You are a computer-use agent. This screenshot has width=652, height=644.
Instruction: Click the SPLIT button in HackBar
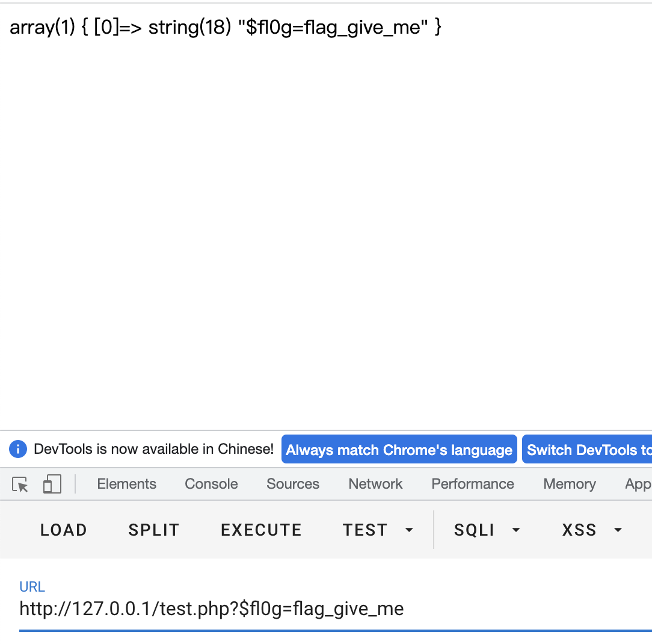[153, 530]
